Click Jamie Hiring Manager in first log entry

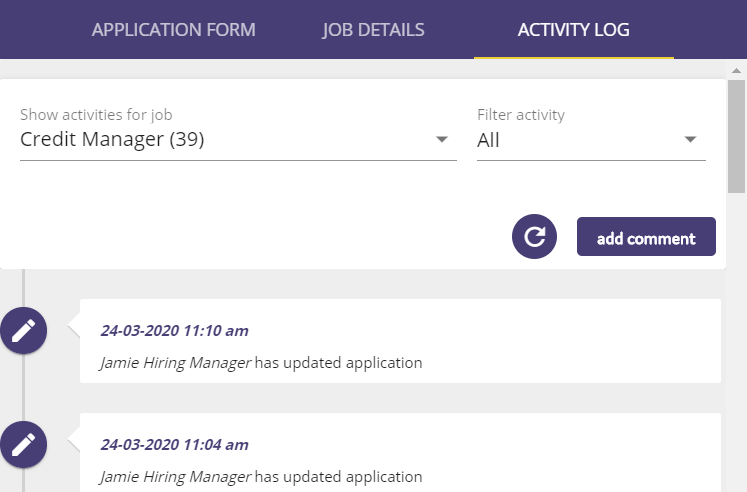click(175, 363)
